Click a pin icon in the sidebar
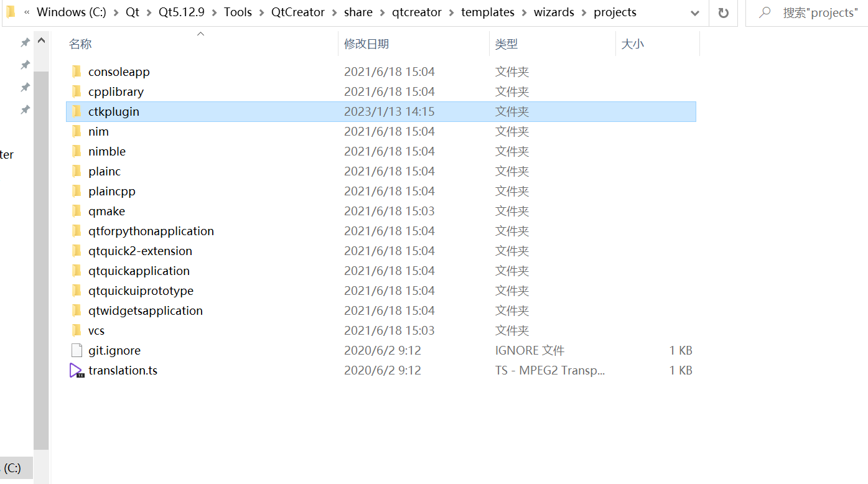 [24, 42]
